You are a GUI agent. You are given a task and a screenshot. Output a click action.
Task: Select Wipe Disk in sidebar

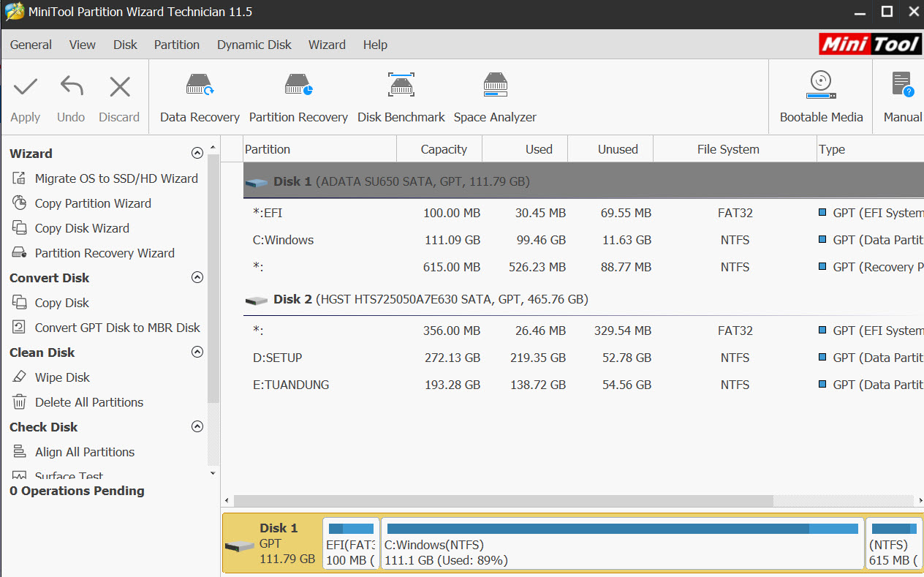point(61,377)
